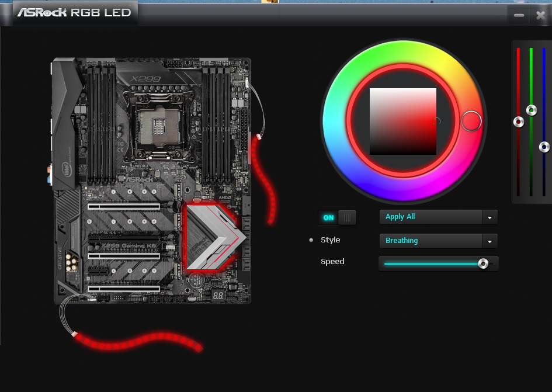
Task: Click the Speed slider handle
Action: [x=483, y=263]
